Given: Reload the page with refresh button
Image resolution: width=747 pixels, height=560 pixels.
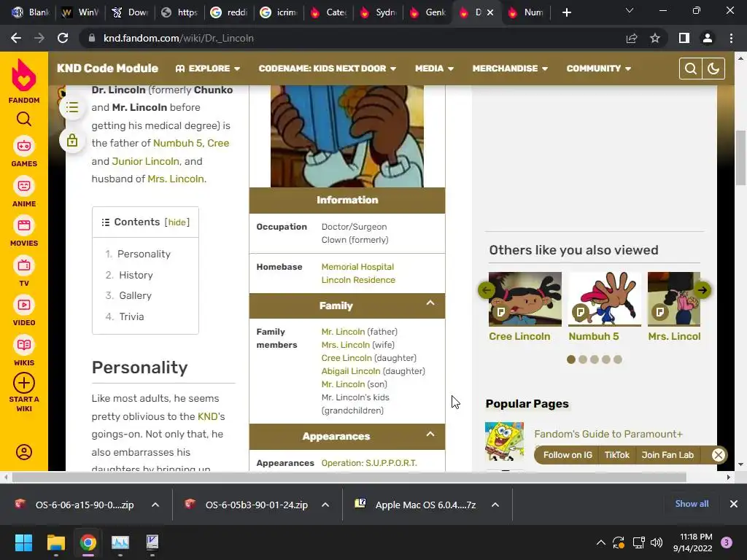Looking at the screenshot, I should click(x=63, y=38).
